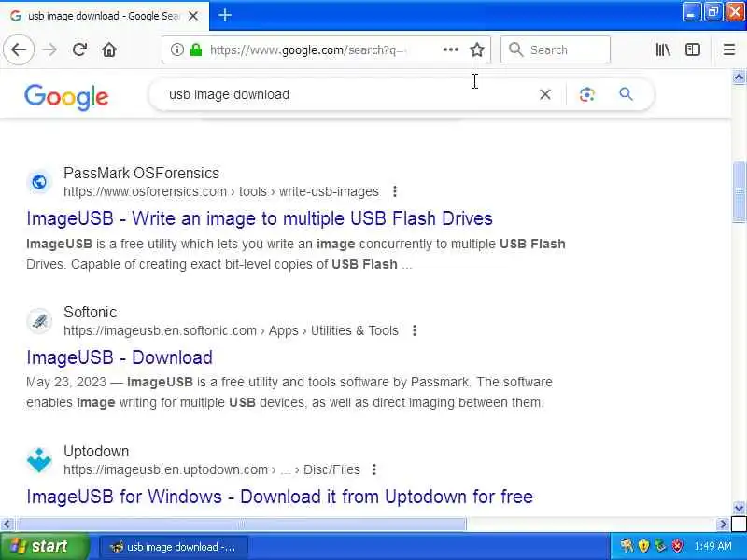Click into the Google search query field
747x560 pixels.
pyautogui.click(x=347, y=94)
